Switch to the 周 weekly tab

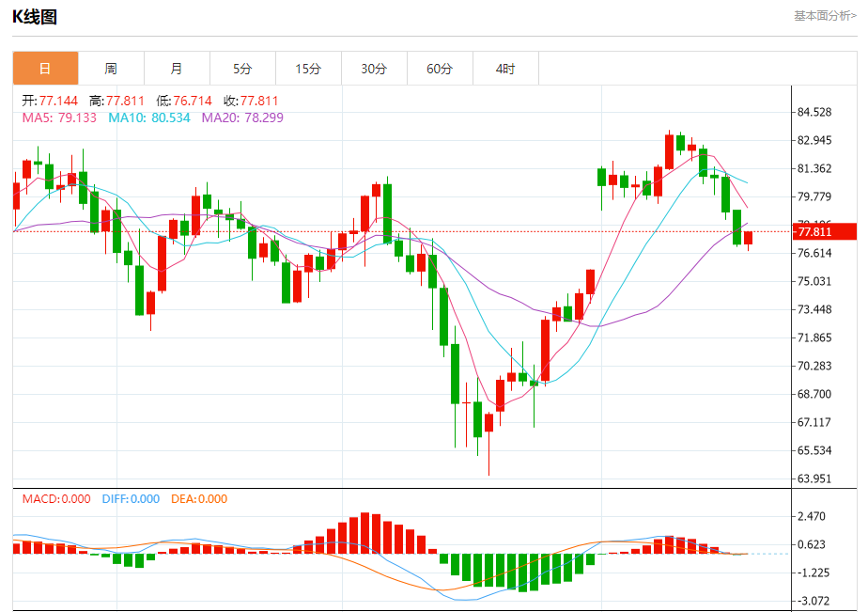111,68
